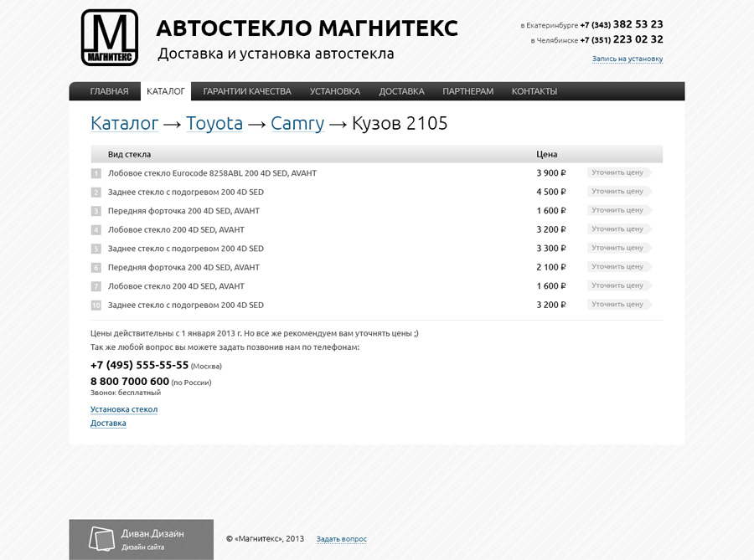Open the Установка стекол link
The width and height of the screenshot is (754, 560).
click(x=124, y=409)
